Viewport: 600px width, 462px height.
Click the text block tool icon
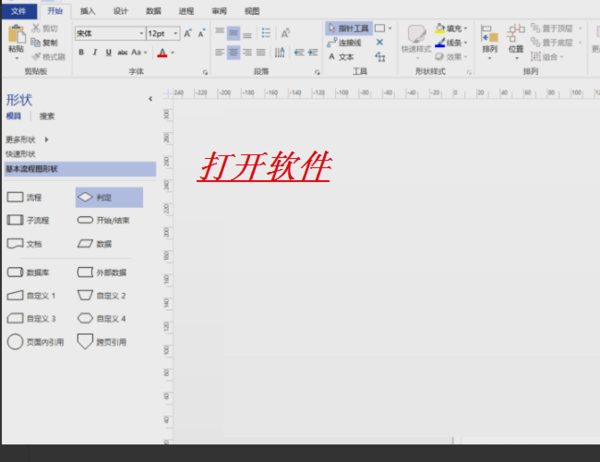tap(380, 57)
